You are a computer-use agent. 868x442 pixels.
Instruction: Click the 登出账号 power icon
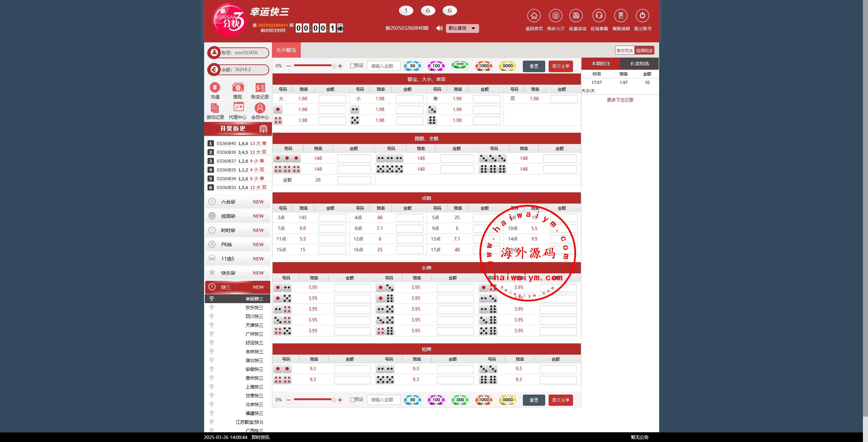[x=642, y=16]
